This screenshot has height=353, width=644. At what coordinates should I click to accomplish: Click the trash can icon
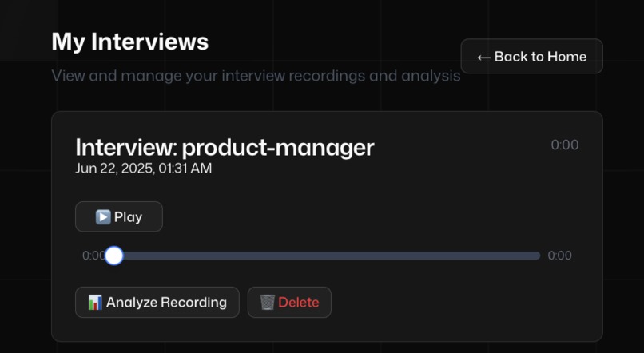pyautogui.click(x=267, y=303)
